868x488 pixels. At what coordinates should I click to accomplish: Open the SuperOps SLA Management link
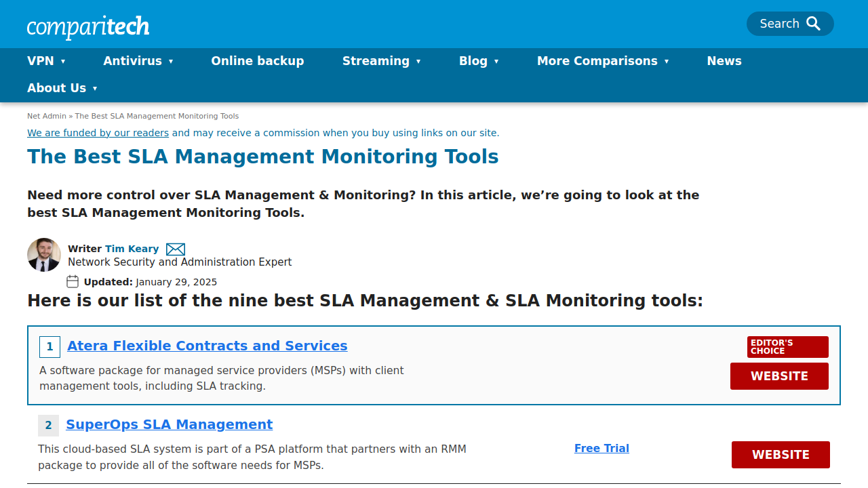(x=170, y=424)
